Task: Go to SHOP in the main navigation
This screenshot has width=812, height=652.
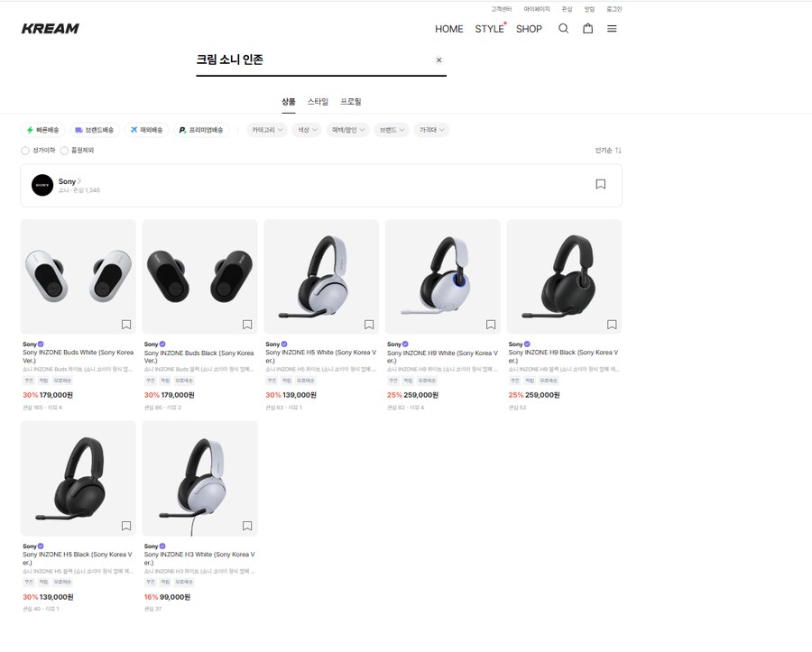Action: pos(529,29)
